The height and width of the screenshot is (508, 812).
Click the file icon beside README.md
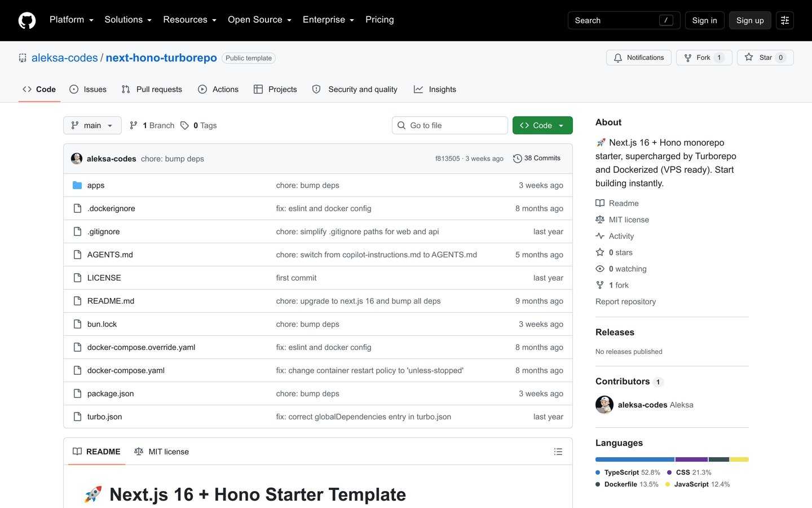[x=77, y=301]
